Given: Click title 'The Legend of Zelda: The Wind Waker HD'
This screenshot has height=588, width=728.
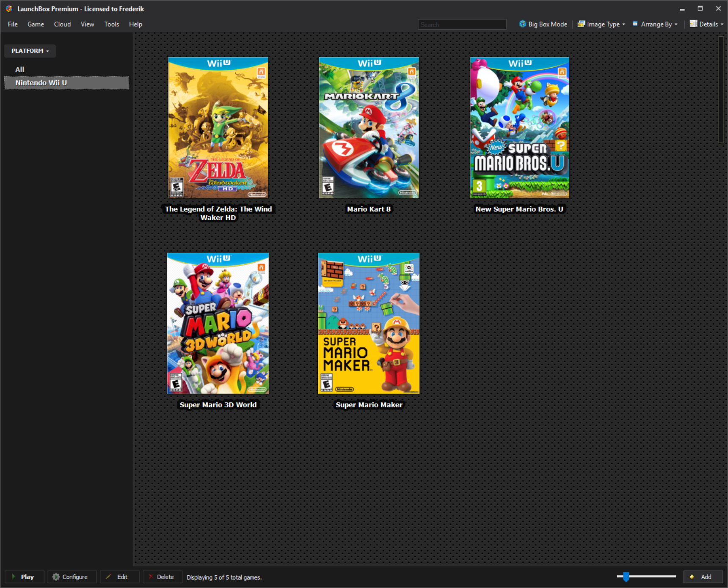Looking at the screenshot, I should point(218,213).
